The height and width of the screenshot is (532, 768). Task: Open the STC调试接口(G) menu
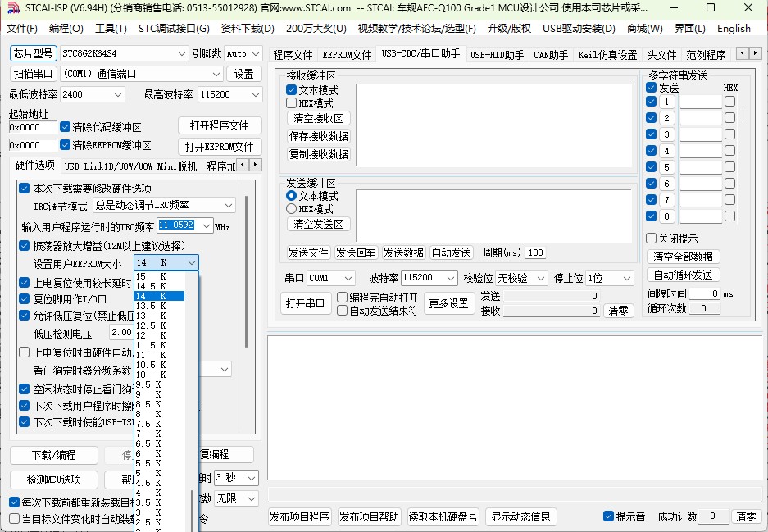pos(174,29)
